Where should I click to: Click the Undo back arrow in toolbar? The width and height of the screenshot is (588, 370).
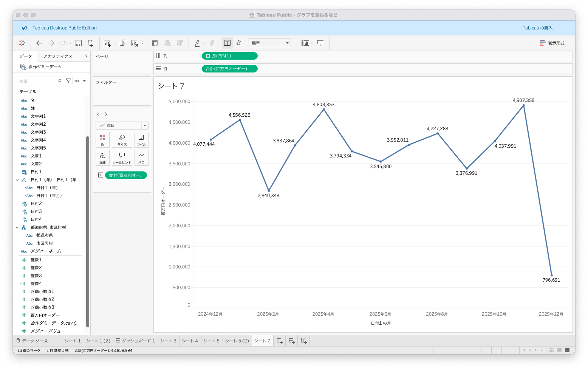39,43
